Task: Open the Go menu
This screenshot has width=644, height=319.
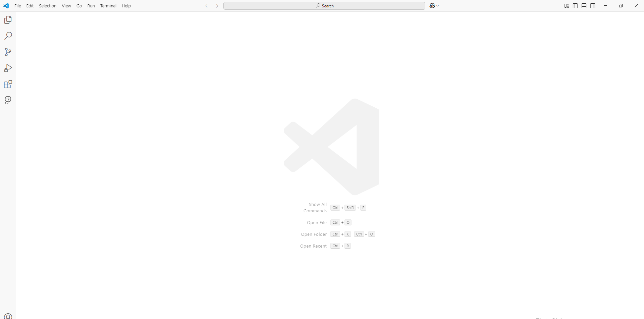Action: pyautogui.click(x=79, y=6)
